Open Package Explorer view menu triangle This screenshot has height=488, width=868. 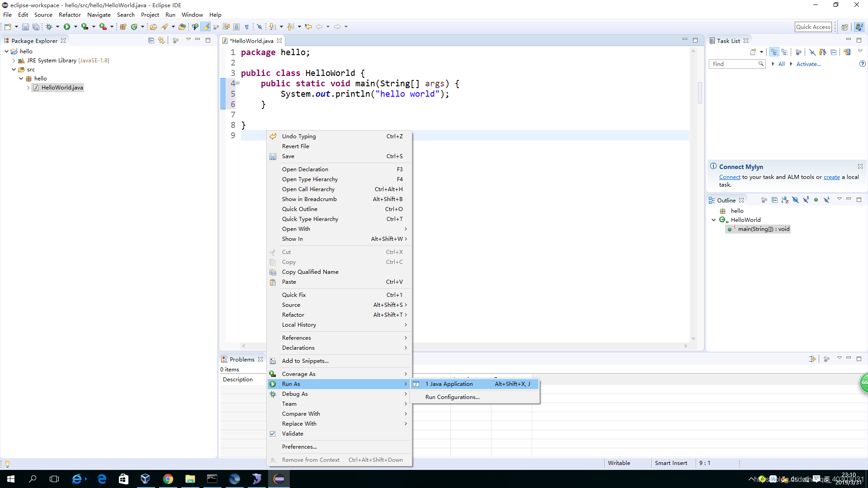tap(188, 40)
